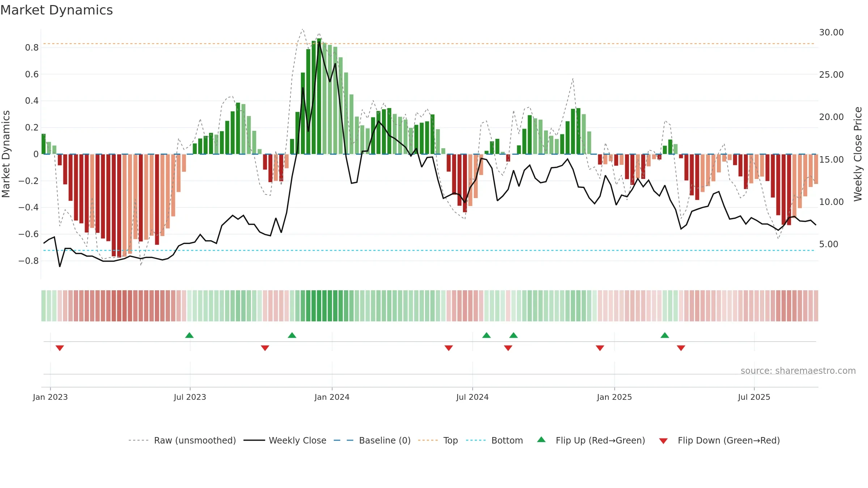Click the green Flip Up legend triangle icon
868x488 pixels.
coord(541,440)
